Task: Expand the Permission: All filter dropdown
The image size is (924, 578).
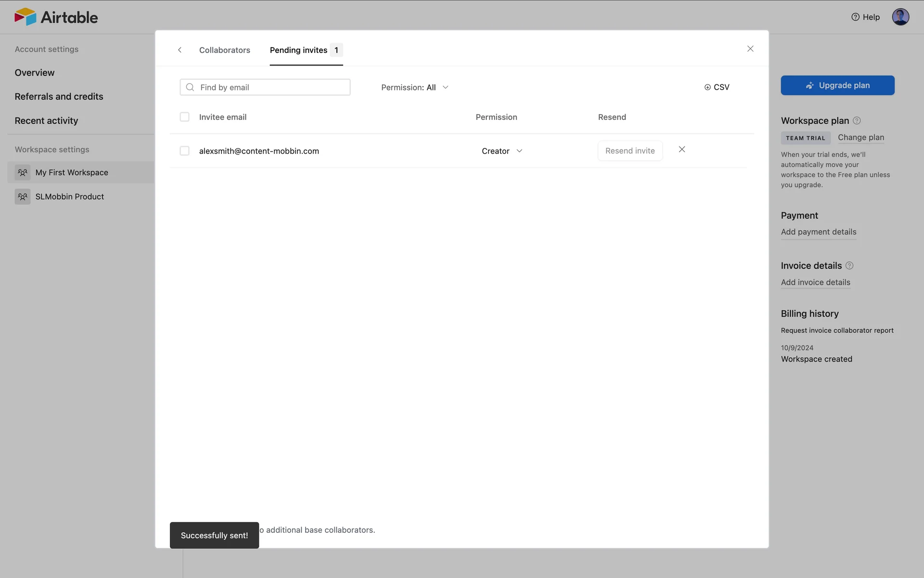Action: pos(414,87)
